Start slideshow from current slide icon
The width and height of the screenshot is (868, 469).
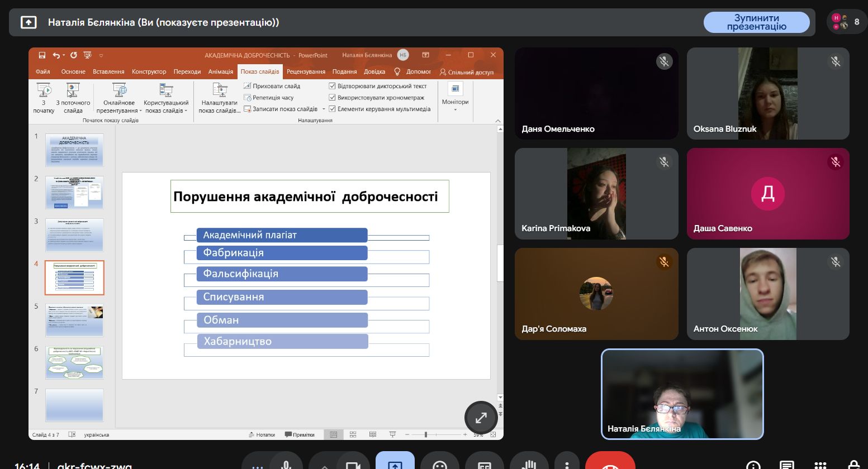[x=73, y=90]
